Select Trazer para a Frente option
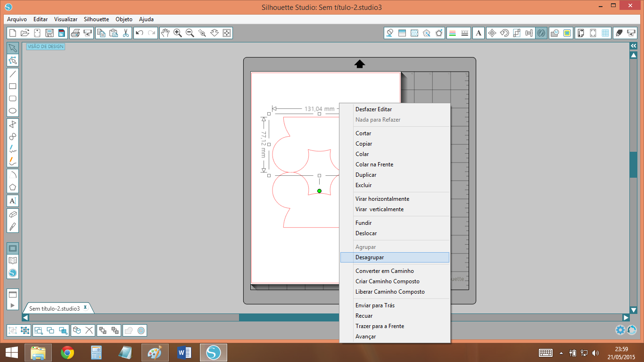644x362 pixels. coord(395,326)
